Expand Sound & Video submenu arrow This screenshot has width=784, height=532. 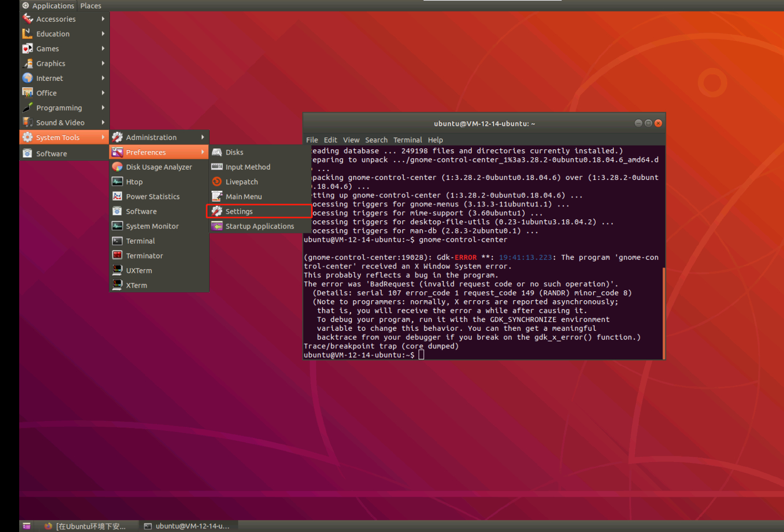click(x=103, y=122)
